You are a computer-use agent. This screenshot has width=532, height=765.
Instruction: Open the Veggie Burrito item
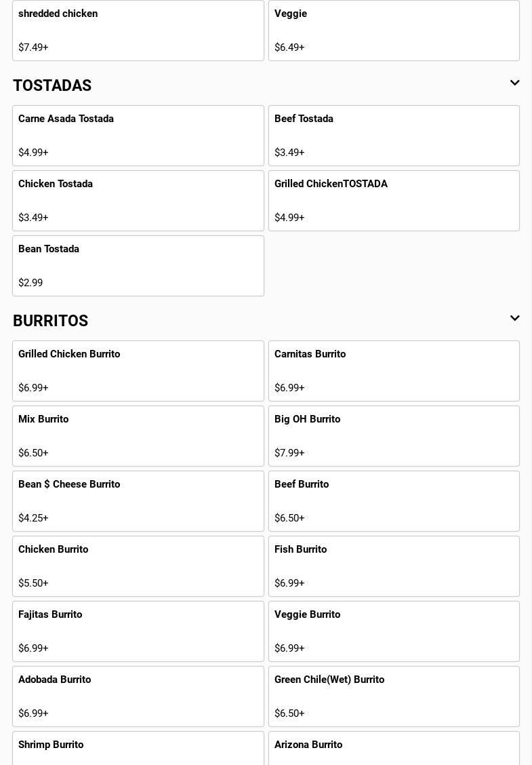tap(394, 631)
